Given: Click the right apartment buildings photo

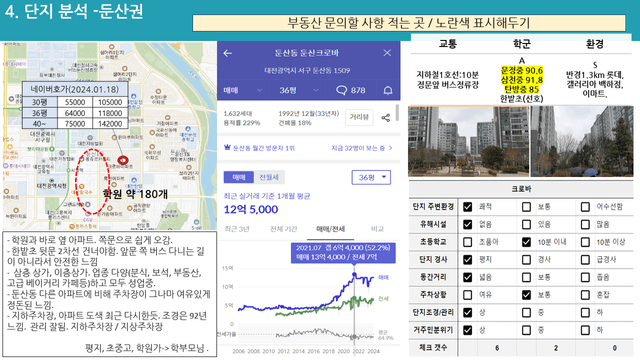Looking at the screenshot, I should 582,141.
